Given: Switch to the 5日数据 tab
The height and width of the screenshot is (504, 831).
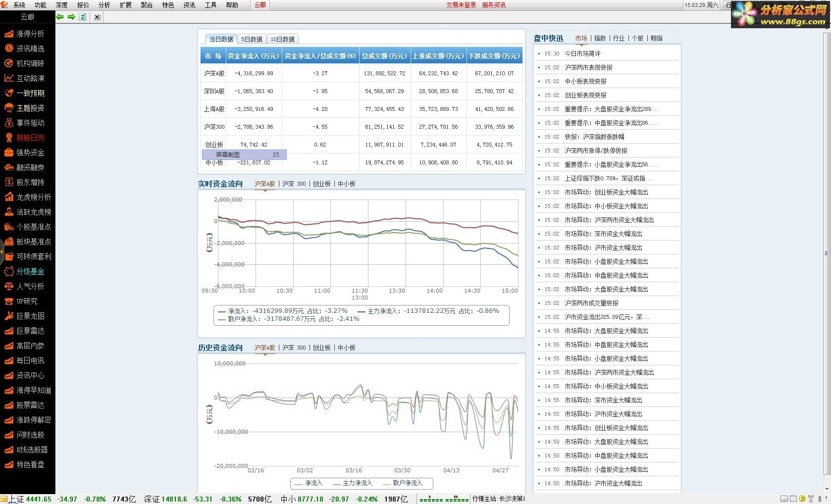Looking at the screenshot, I should (x=252, y=39).
